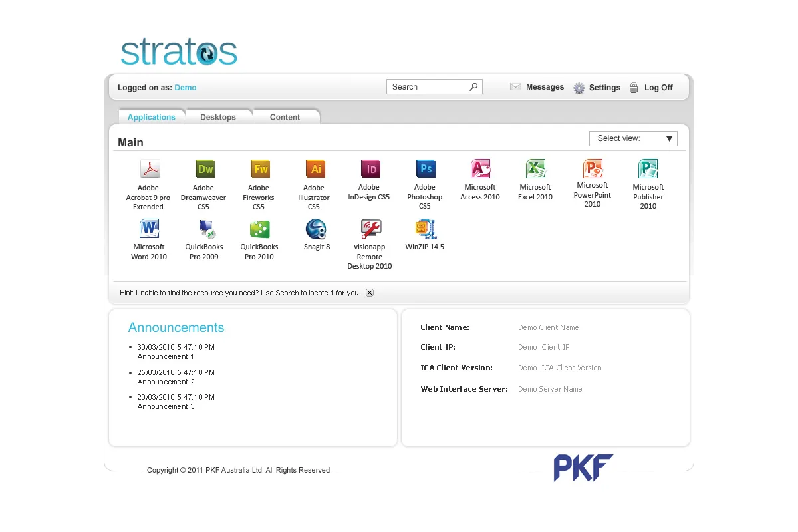Click the stratos logo

click(179, 52)
